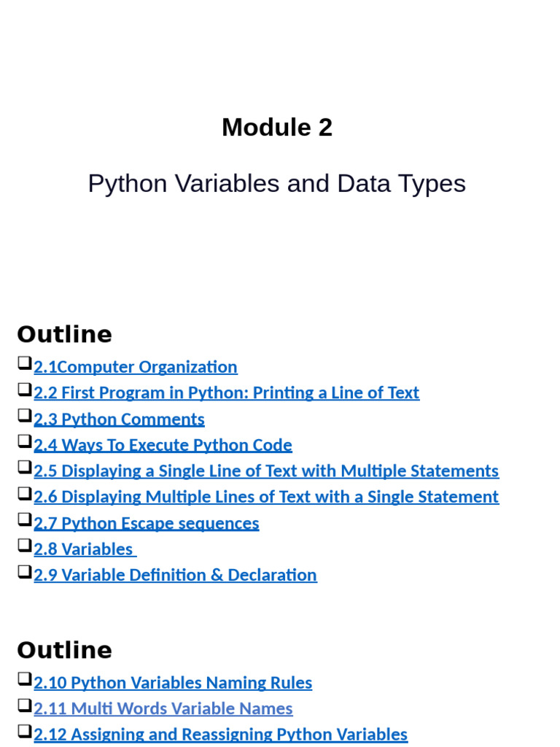Open 2.11 Multi Words Variable Names

(163, 708)
